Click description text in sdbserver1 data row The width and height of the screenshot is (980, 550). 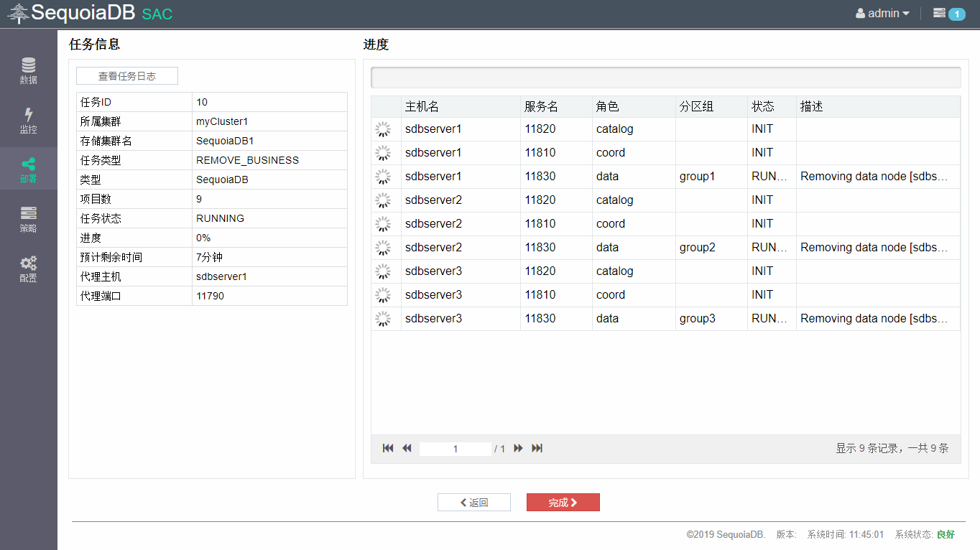click(874, 177)
